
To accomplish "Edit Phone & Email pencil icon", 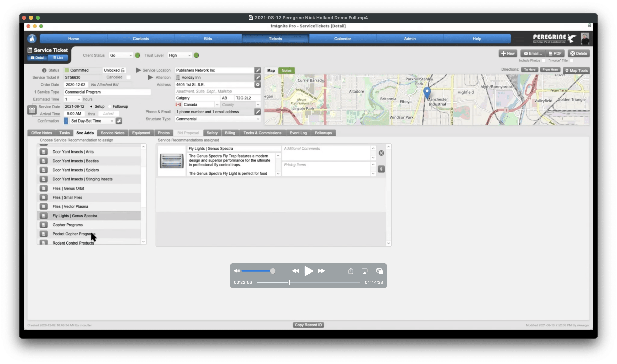I will click(257, 112).
